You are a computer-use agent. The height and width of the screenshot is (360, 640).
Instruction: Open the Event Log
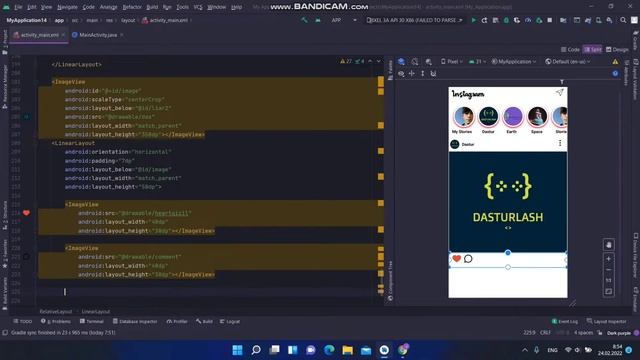[564, 322]
